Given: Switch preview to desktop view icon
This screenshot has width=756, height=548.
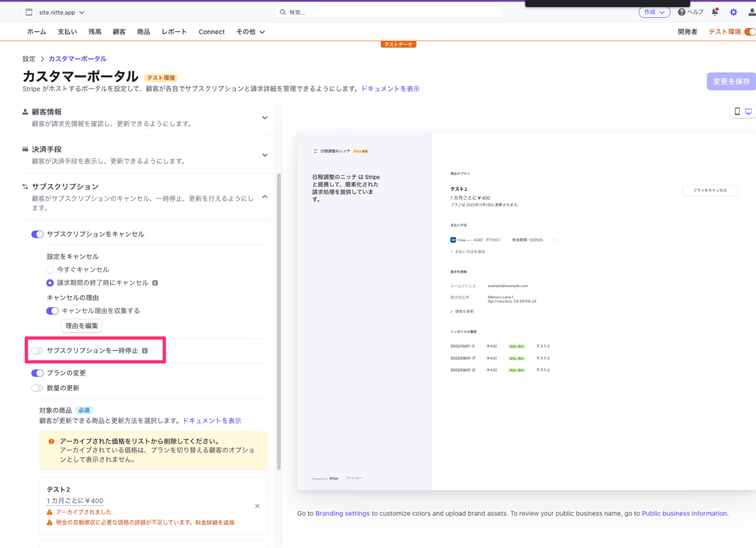Looking at the screenshot, I should pyautogui.click(x=748, y=111).
